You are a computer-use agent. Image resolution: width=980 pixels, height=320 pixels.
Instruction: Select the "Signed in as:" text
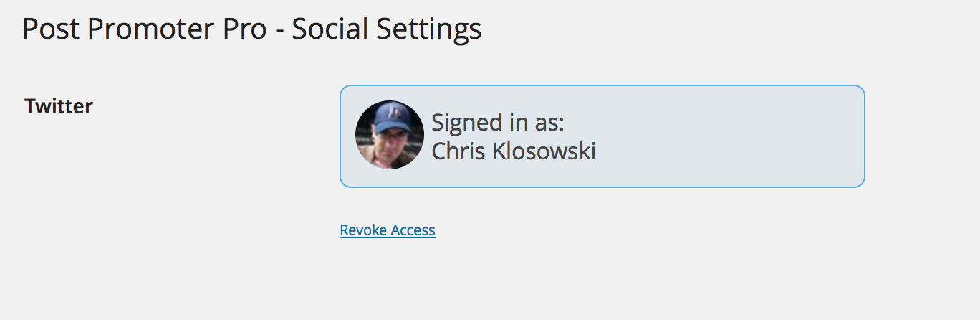click(498, 123)
